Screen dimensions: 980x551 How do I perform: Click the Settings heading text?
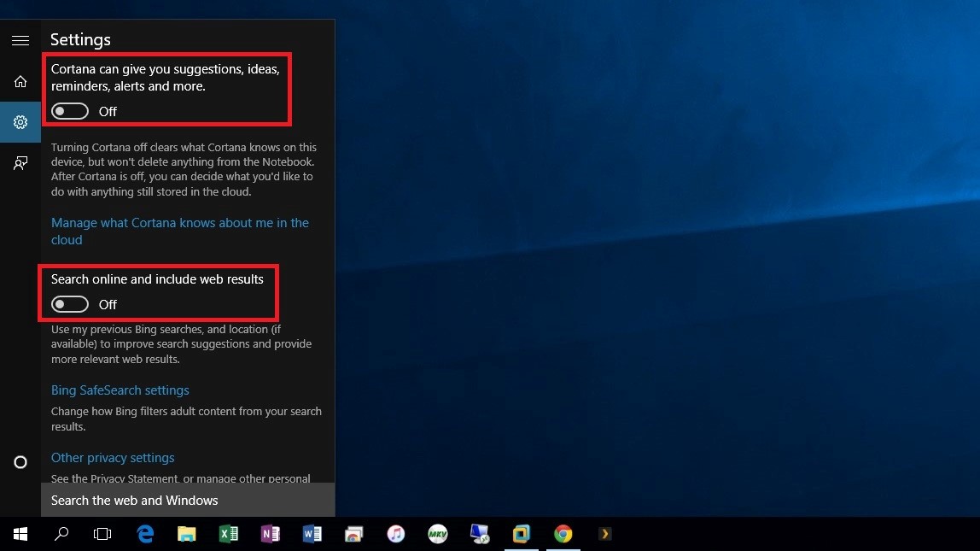pos(80,39)
